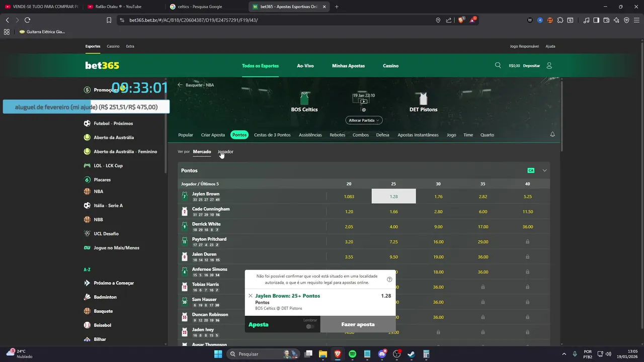Switch to the Assistências tab
Image resolution: width=644 pixels, height=362 pixels.
coord(310,135)
